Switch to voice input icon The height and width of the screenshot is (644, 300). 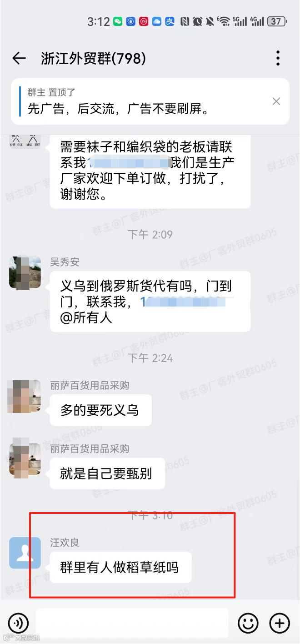18,623
